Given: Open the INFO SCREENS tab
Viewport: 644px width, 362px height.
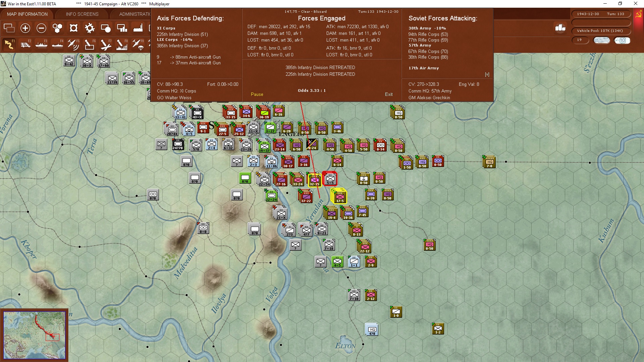Looking at the screenshot, I should point(82,14).
